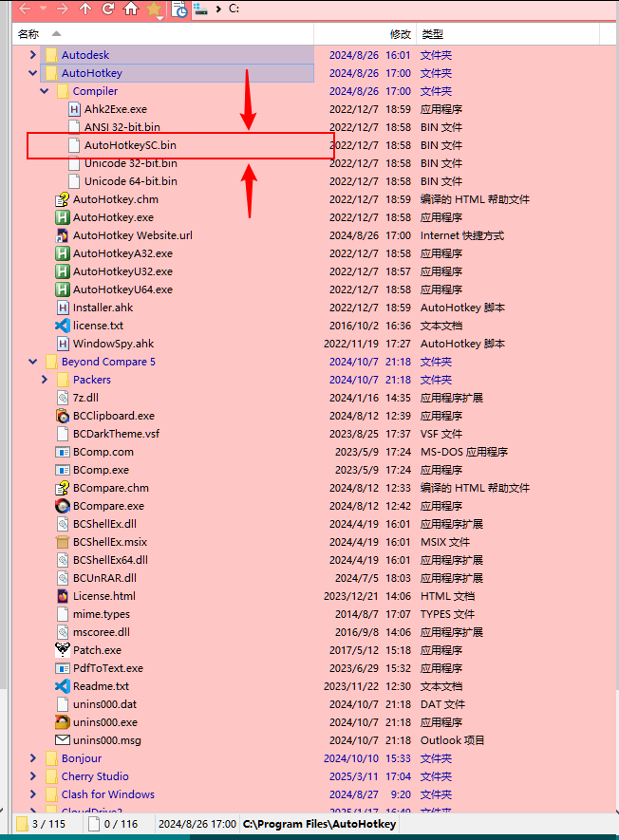Select BCUnRAR.dll file

(x=104, y=578)
